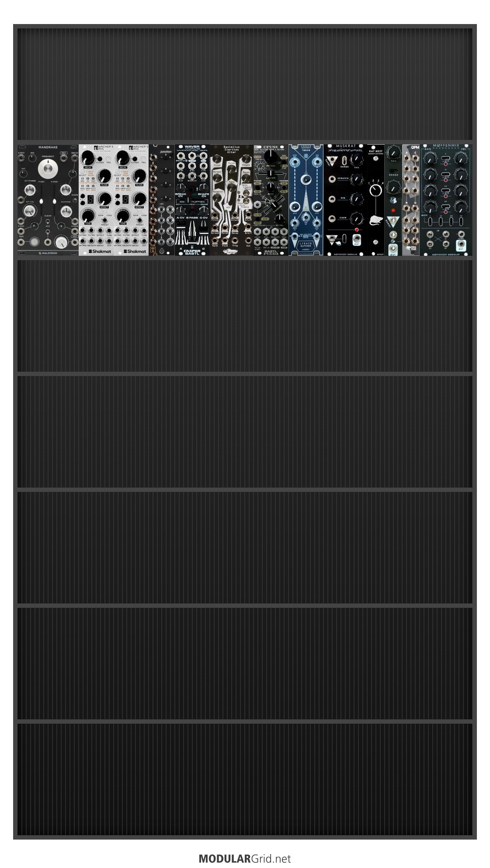Click the Bastl Pizza logo on Crust
This screenshot has height=868, width=490.
click(271, 252)
